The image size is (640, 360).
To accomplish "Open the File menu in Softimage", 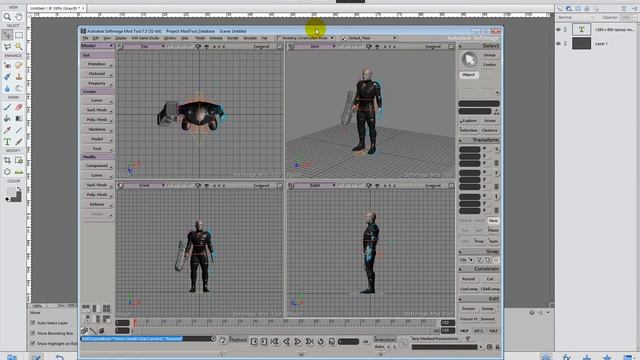I will pos(85,38).
